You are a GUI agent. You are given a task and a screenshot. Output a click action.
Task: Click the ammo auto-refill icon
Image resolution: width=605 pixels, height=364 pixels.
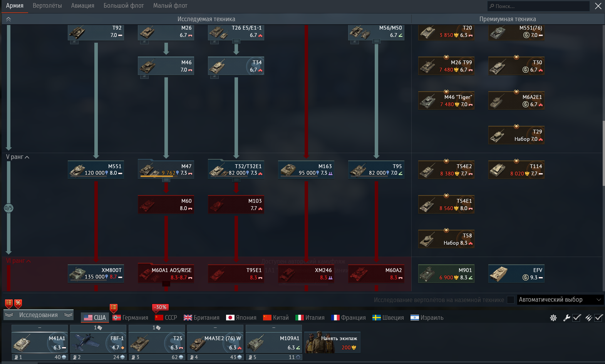tap(588, 318)
